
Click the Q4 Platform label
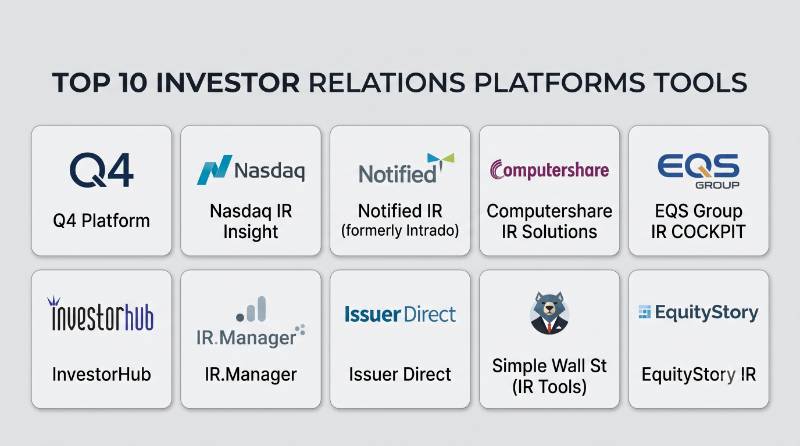click(x=102, y=221)
